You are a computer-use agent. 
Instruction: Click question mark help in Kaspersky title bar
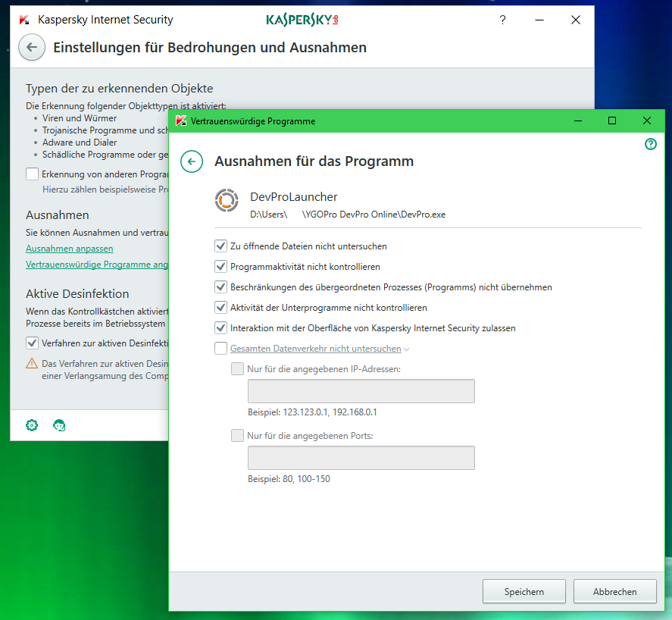pos(503,20)
